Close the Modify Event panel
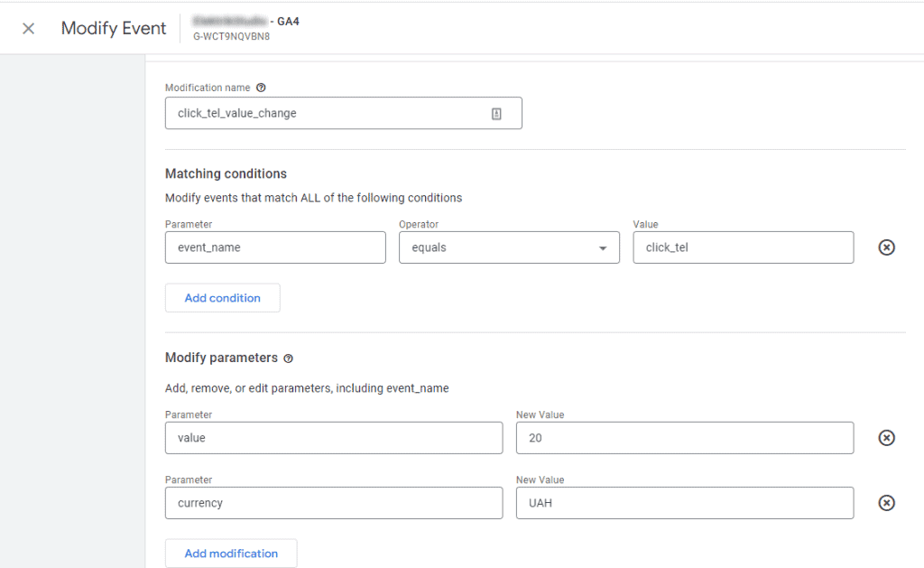 click(28, 28)
